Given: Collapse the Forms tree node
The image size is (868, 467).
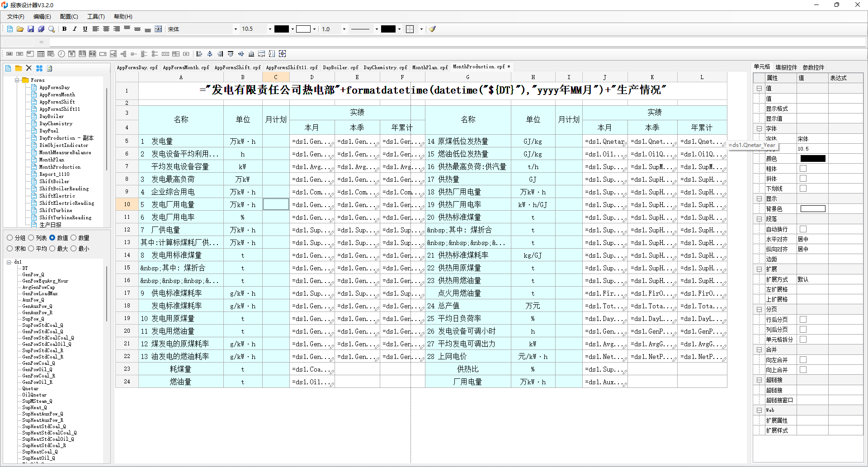Looking at the screenshot, I should click(17, 80).
